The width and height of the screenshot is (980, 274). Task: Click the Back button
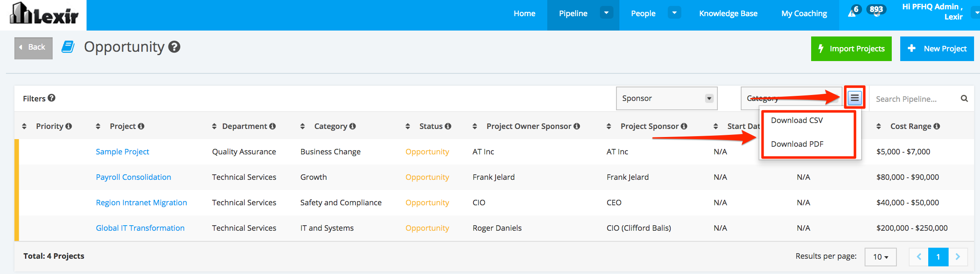click(34, 48)
